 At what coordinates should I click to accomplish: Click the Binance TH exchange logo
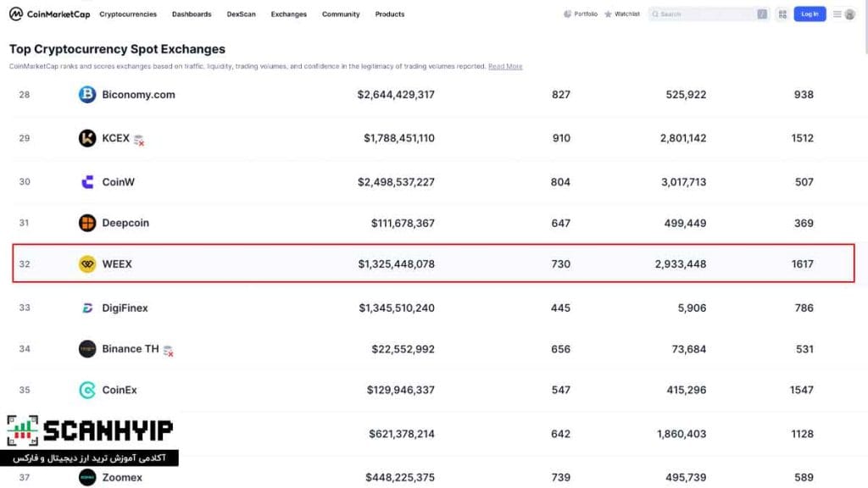(x=87, y=349)
